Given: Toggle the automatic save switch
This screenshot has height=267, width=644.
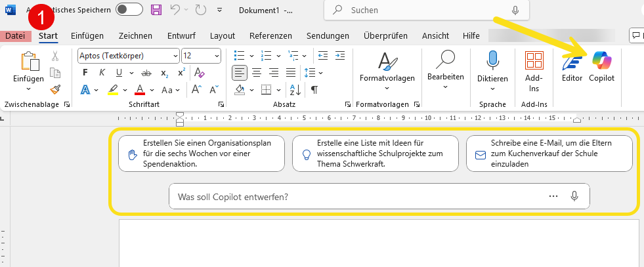Looking at the screenshot, I should point(129,10).
